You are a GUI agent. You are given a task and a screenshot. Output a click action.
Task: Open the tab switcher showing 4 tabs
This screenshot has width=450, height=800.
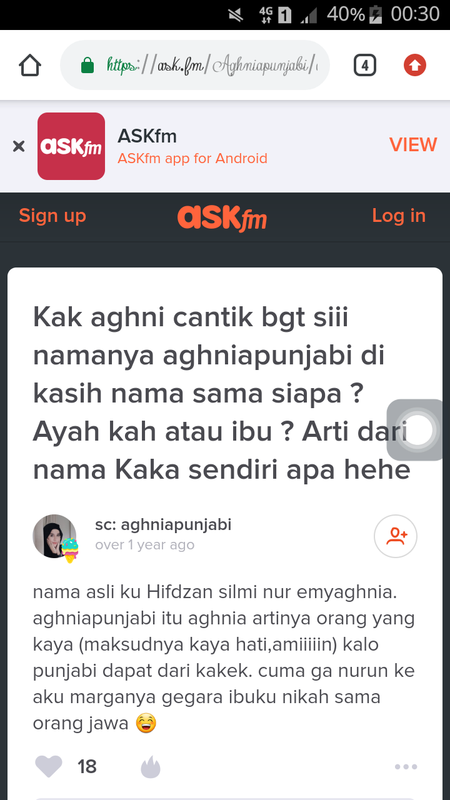(364, 65)
